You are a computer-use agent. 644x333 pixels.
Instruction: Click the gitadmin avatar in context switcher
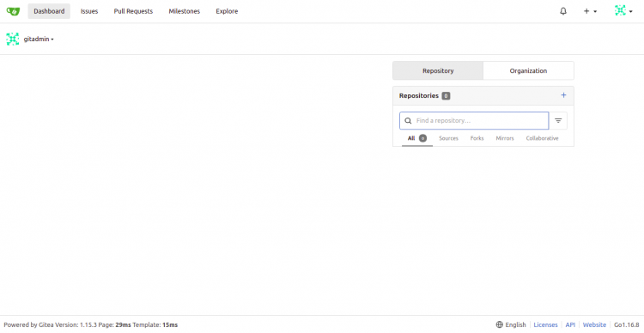pos(13,39)
